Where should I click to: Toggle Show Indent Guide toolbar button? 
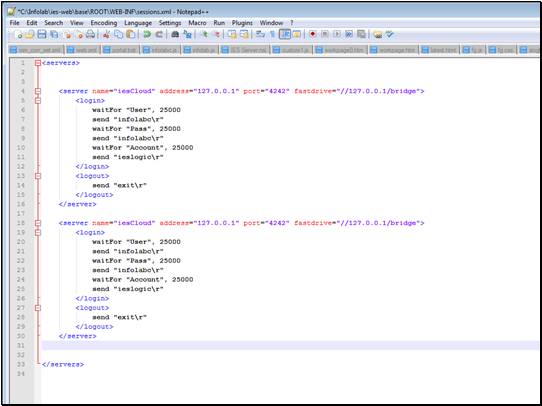[285, 34]
